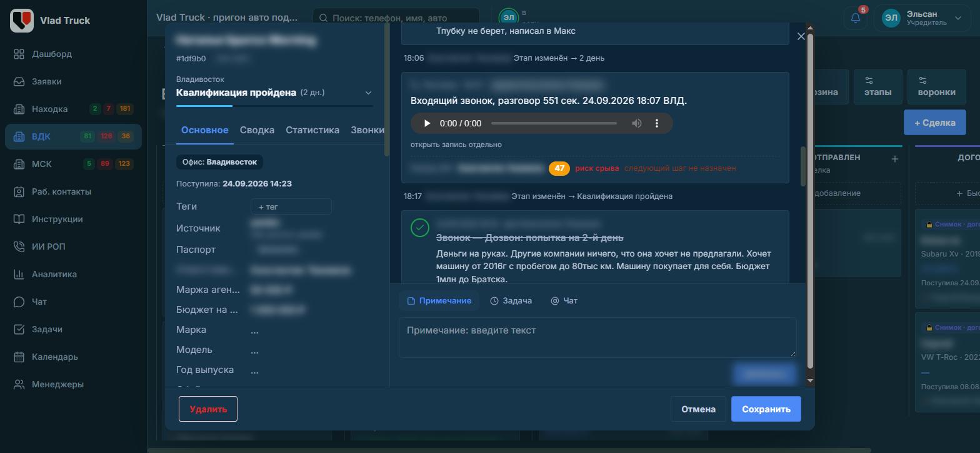Play the incoming call recording
The height and width of the screenshot is (453, 980).
(x=427, y=123)
